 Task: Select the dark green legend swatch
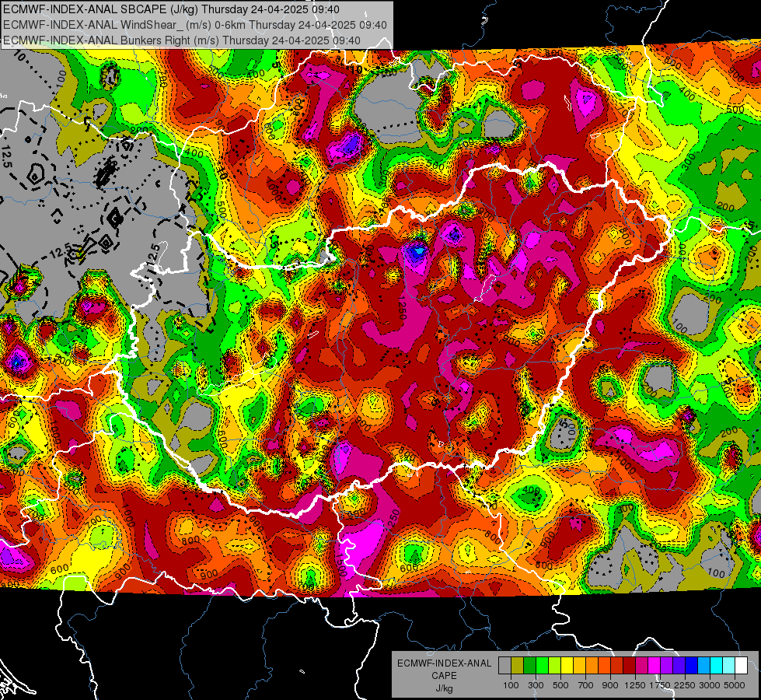pyautogui.click(x=529, y=666)
